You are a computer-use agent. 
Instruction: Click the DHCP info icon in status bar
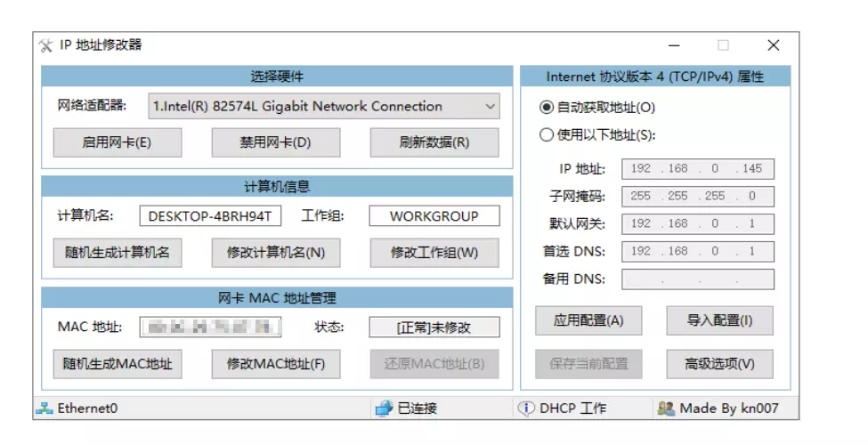525,409
